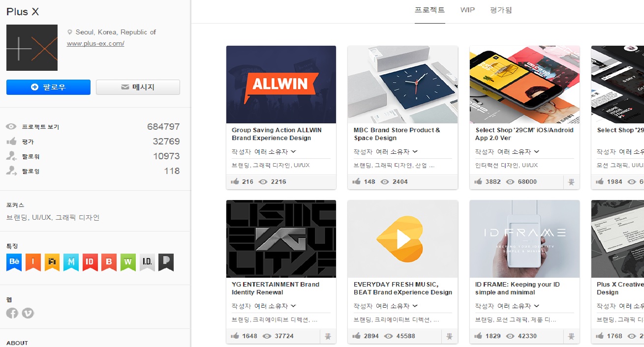
Task: Click the 메시지 message button
Action: (138, 87)
